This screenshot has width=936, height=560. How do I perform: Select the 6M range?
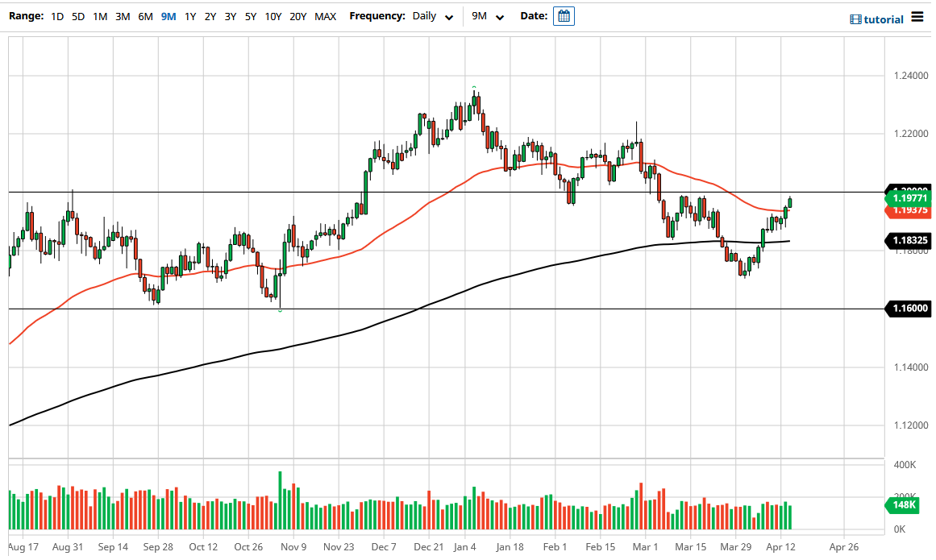(x=146, y=17)
